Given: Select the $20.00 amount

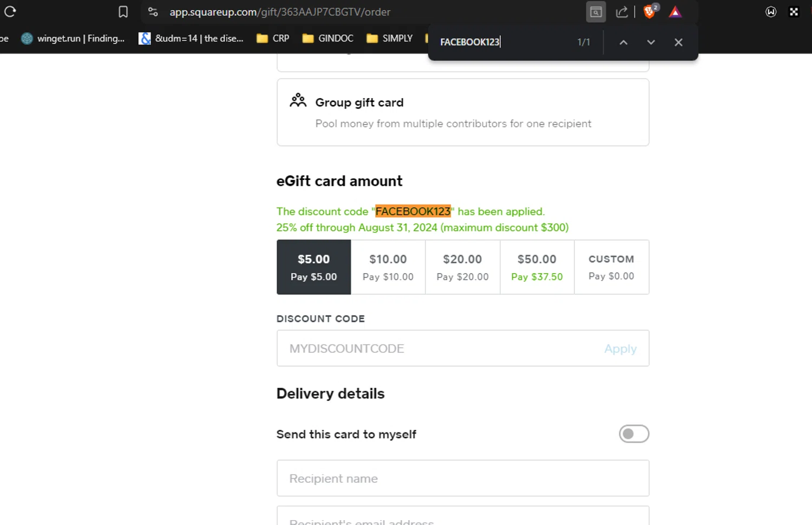Looking at the screenshot, I should click(463, 267).
